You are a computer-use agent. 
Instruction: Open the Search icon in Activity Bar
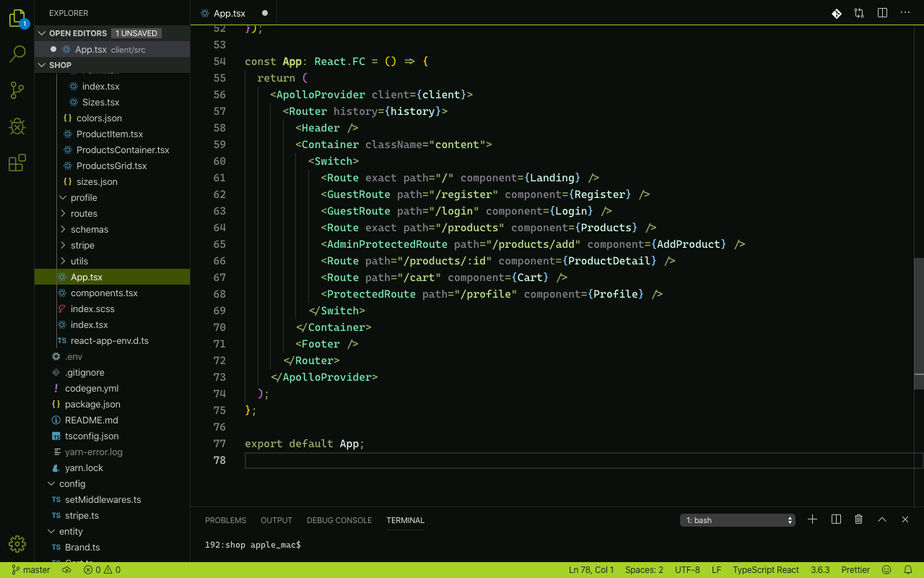pos(17,54)
